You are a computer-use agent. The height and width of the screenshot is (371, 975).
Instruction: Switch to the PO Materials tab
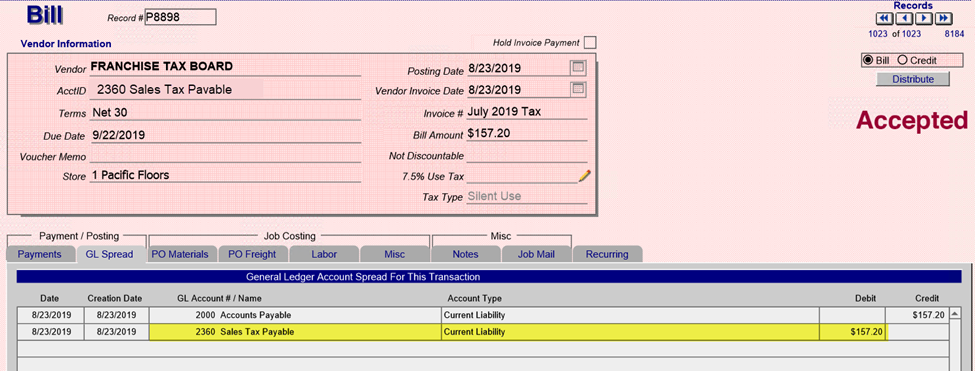(x=180, y=254)
